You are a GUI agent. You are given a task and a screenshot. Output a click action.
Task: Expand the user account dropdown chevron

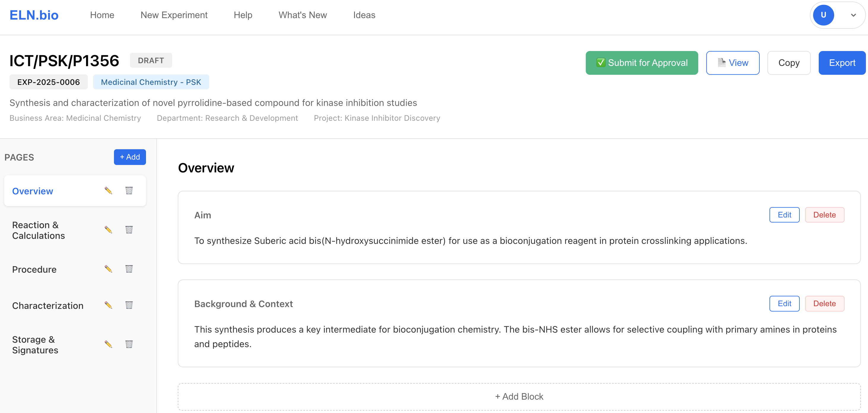click(853, 15)
